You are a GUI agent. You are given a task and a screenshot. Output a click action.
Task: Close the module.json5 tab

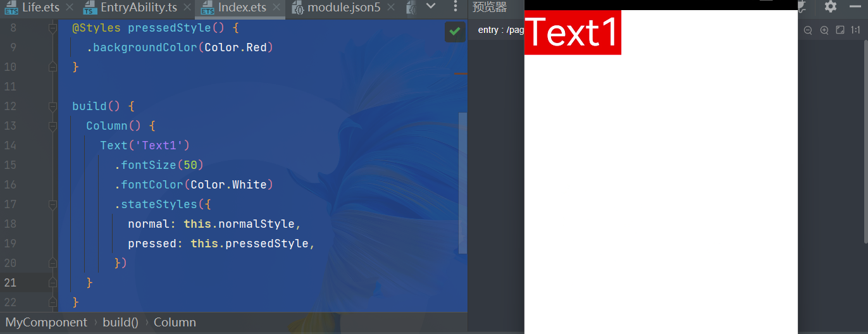pyautogui.click(x=391, y=8)
